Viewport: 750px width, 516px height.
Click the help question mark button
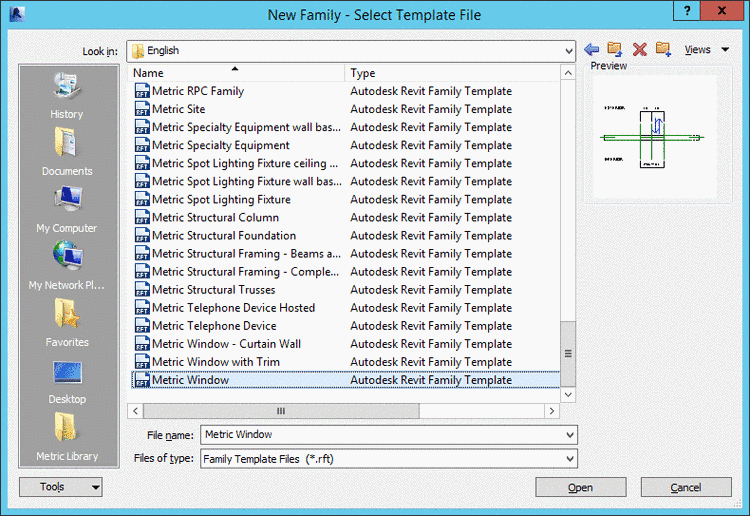pyautogui.click(x=687, y=11)
